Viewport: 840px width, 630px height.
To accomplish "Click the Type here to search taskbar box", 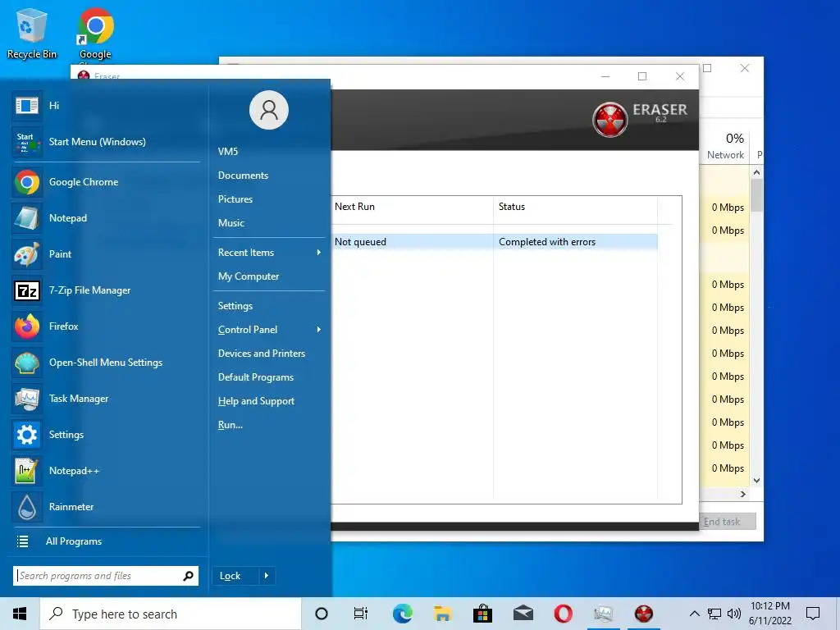I will [171, 614].
